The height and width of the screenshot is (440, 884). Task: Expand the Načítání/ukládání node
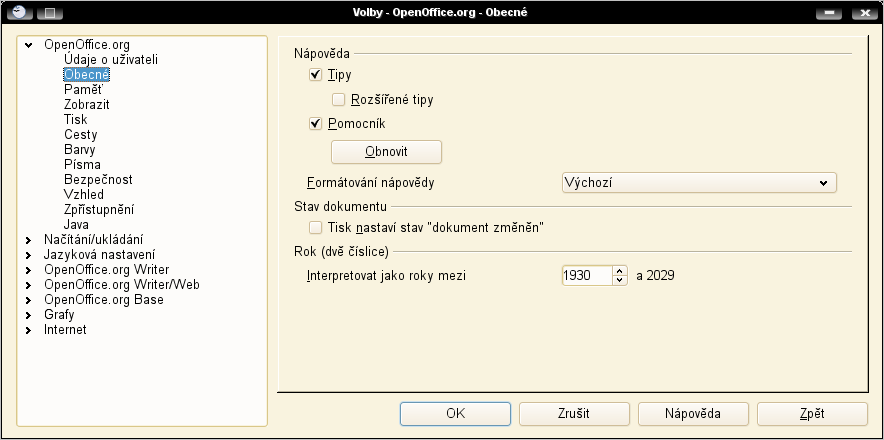click(x=28, y=240)
